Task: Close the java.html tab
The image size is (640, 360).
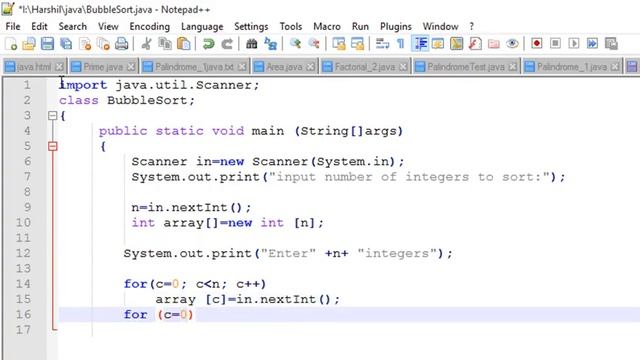Action: tap(59, 67)
